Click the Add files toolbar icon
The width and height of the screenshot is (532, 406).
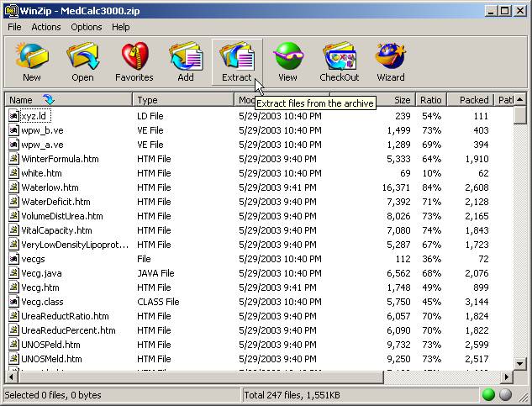click(x=186, y=62)
